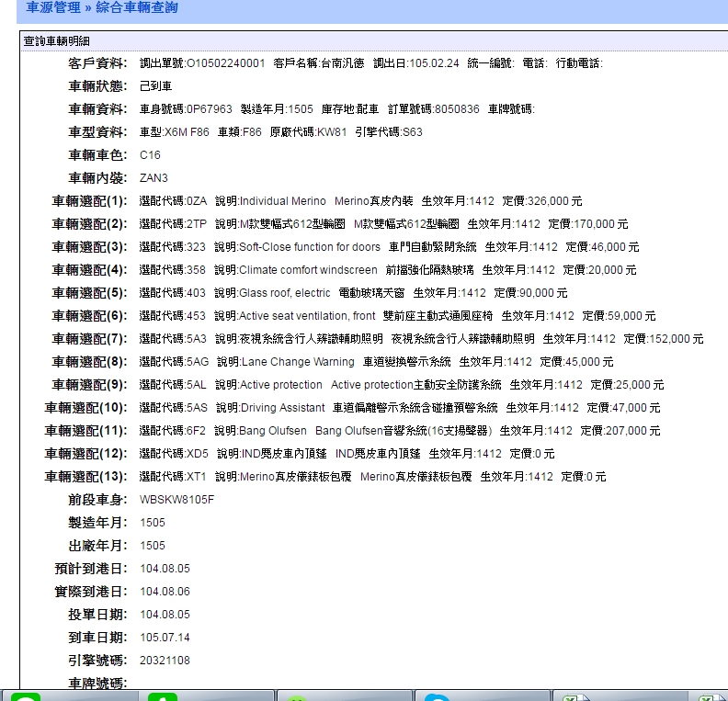Click the 綜合車輛查詢 breadcrumb title

point(136,7)
